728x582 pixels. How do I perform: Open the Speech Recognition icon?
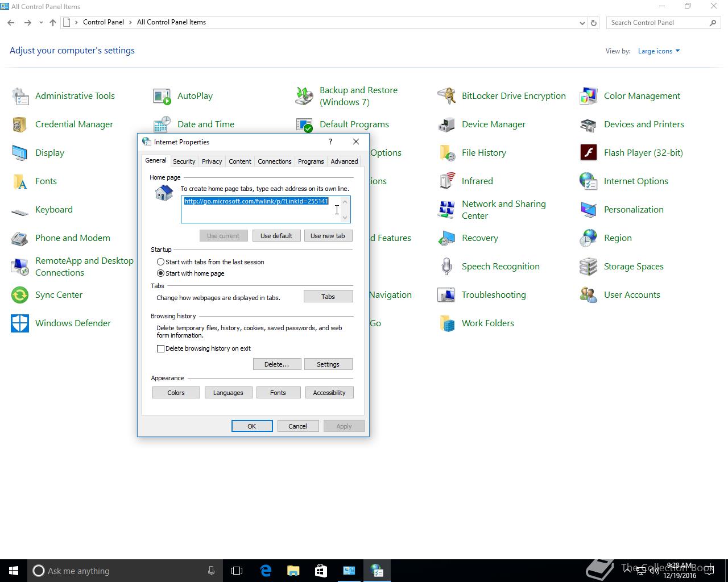click(x=446, y=267)
